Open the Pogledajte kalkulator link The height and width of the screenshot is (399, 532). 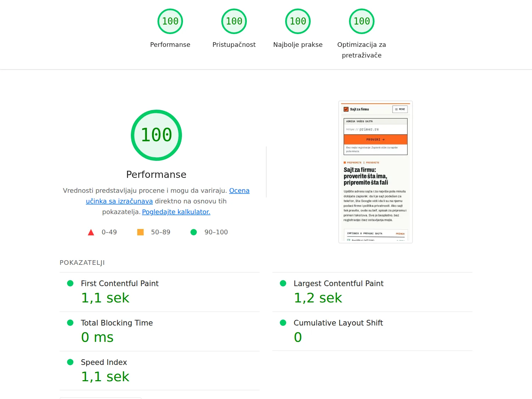pos(176,212)
